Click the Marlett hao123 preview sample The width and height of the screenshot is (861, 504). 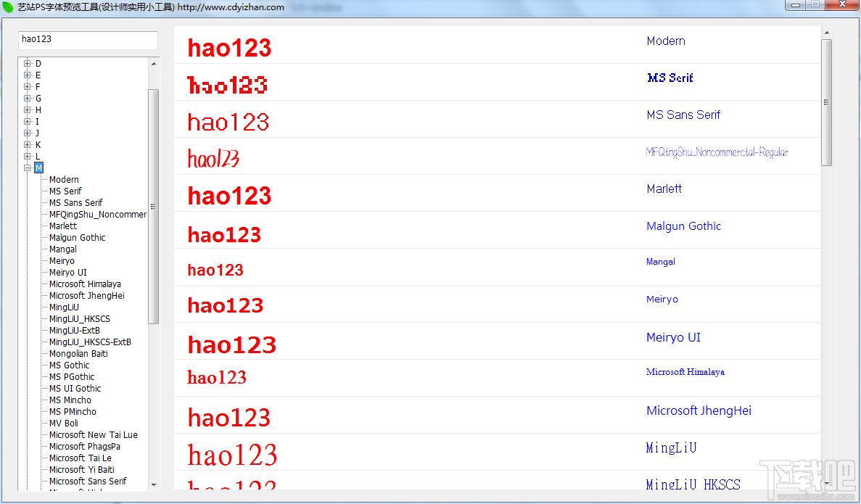click(229, 196)
